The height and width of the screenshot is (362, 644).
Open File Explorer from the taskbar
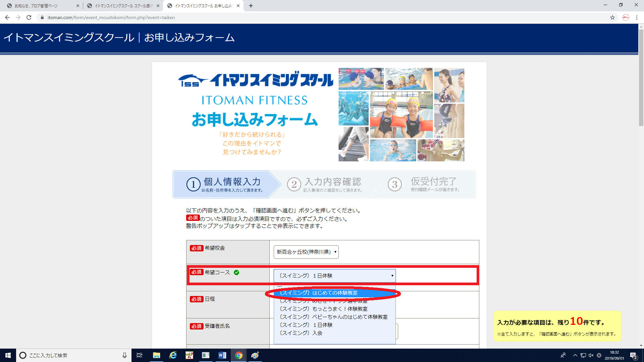tap(156, 355)
